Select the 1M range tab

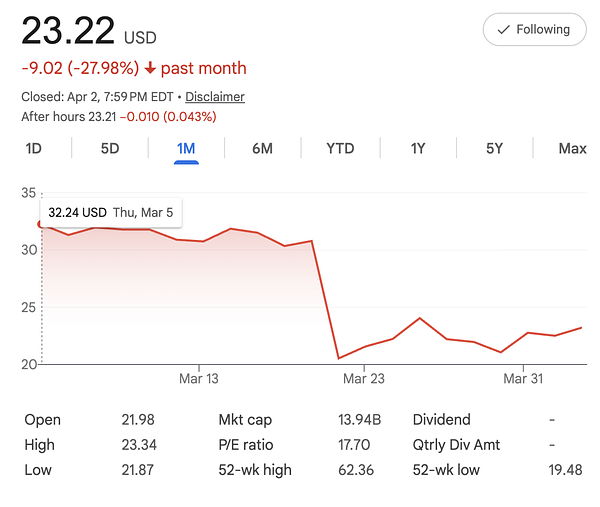(186, 148)
